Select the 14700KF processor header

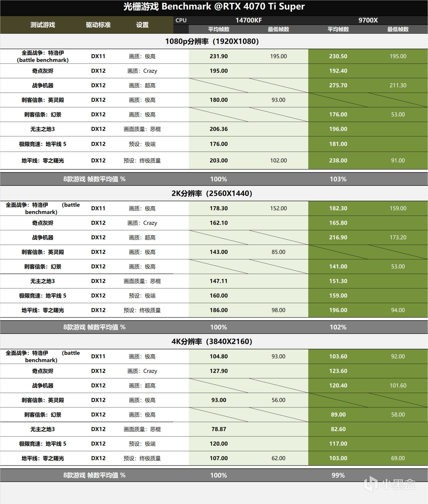click(248, 20)
